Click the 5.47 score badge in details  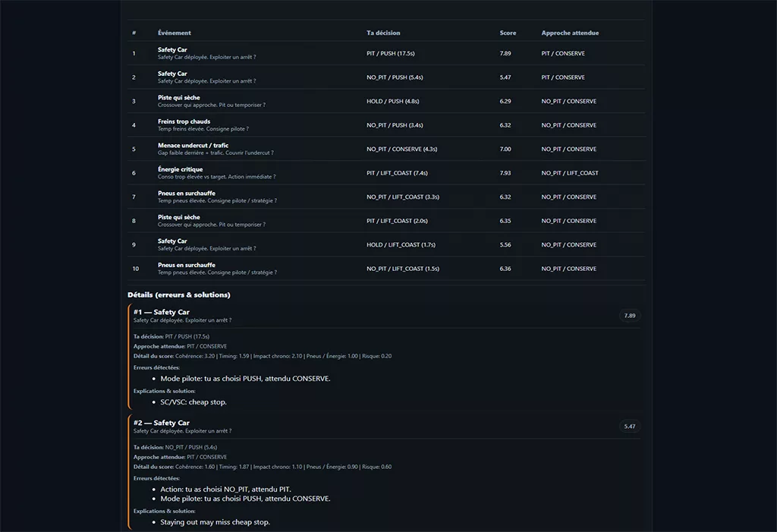pos(630,427)
